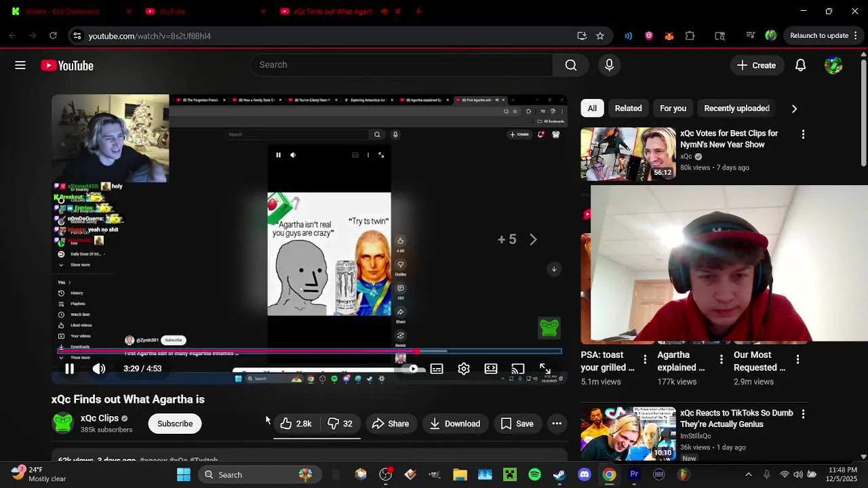Image resolution: width=868 pixels, height=488 pixels.
Task: Open xQc Reacts to TikToks thumbnail
Action: pos(628,433)
